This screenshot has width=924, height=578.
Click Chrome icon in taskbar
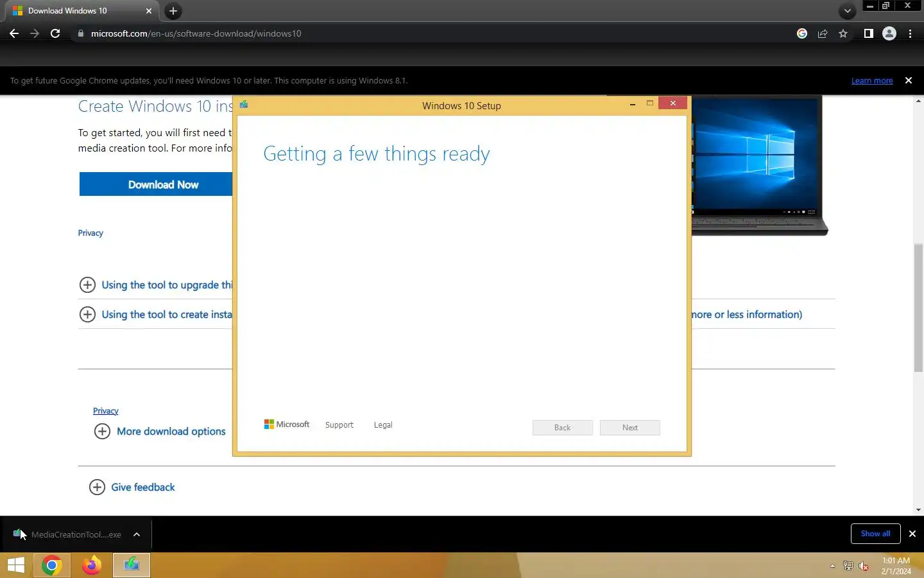coord(52,566)
